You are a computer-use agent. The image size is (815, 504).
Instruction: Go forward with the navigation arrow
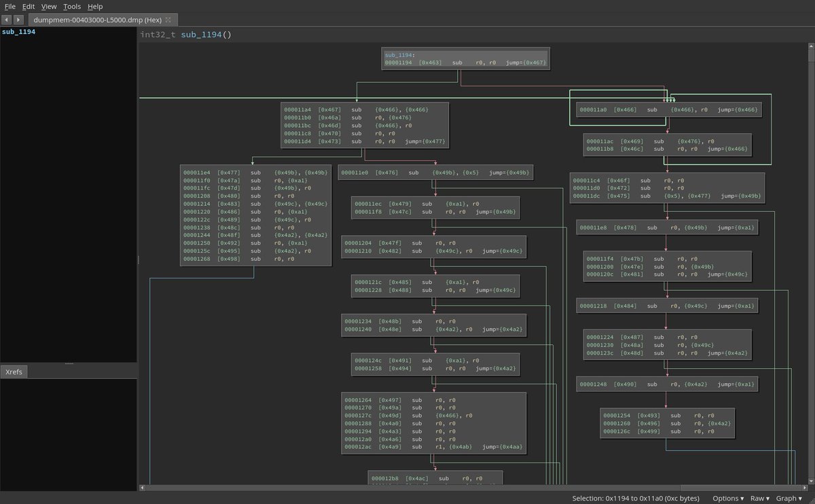(x=18, y=20)
